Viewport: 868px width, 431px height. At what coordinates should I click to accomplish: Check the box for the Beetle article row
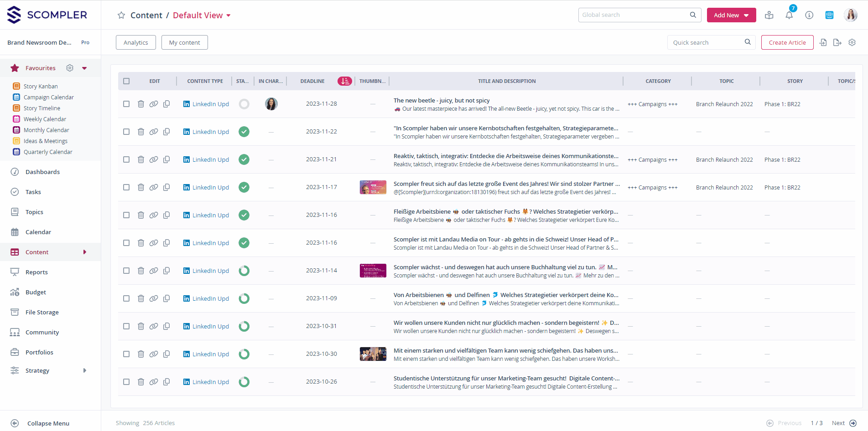126,104
